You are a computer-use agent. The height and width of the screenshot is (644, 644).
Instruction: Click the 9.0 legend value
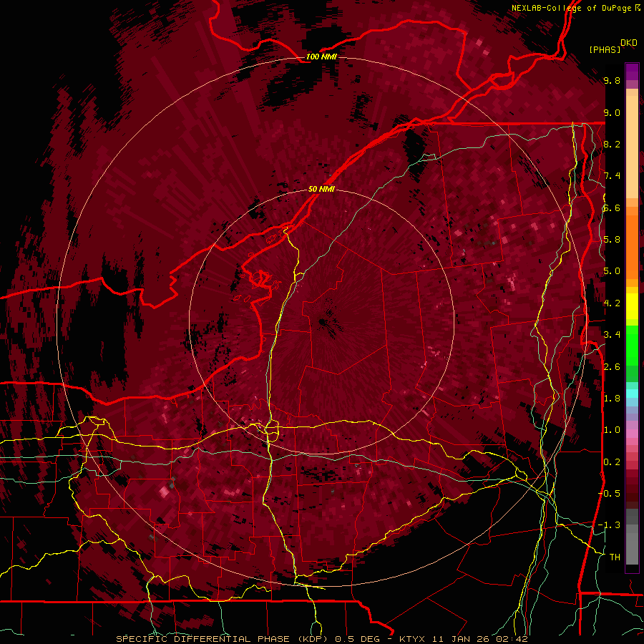click(x=612, y=112)
